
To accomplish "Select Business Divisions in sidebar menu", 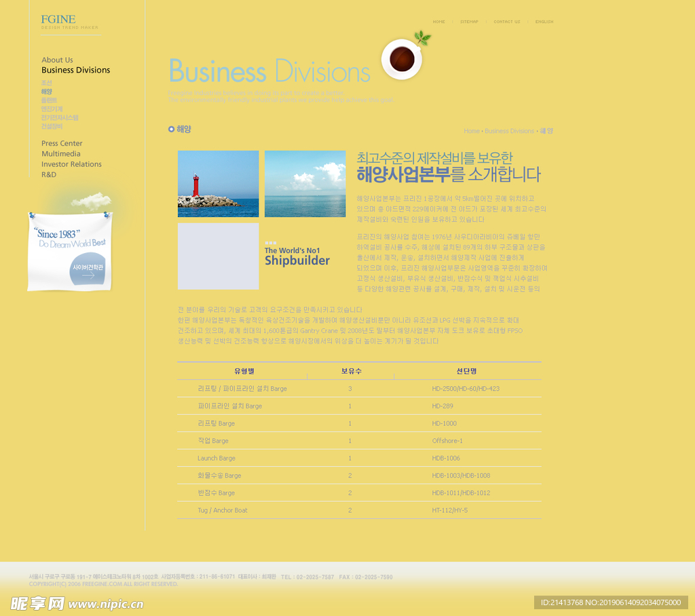I will [x=76, y=70].
